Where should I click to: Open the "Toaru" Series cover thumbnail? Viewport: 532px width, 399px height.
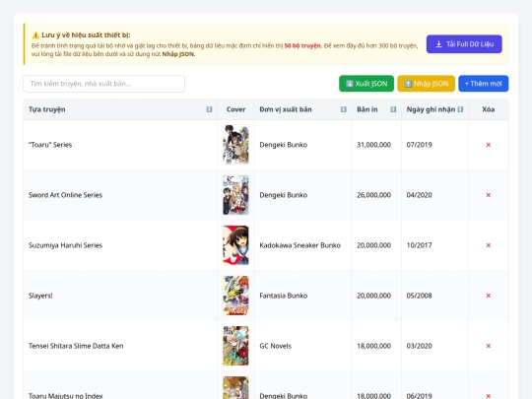235,145
